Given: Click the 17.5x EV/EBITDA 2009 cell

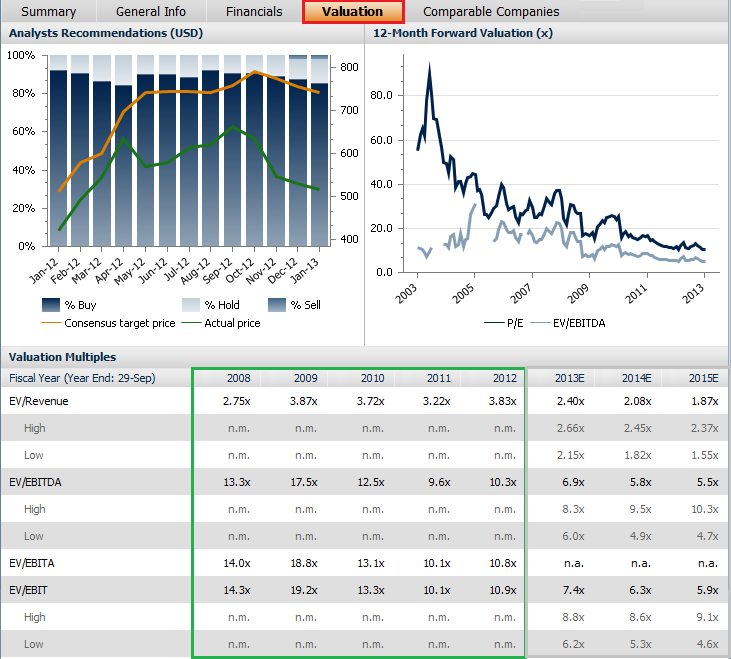Looking at the screenshot, I should [x=304, y=482].
